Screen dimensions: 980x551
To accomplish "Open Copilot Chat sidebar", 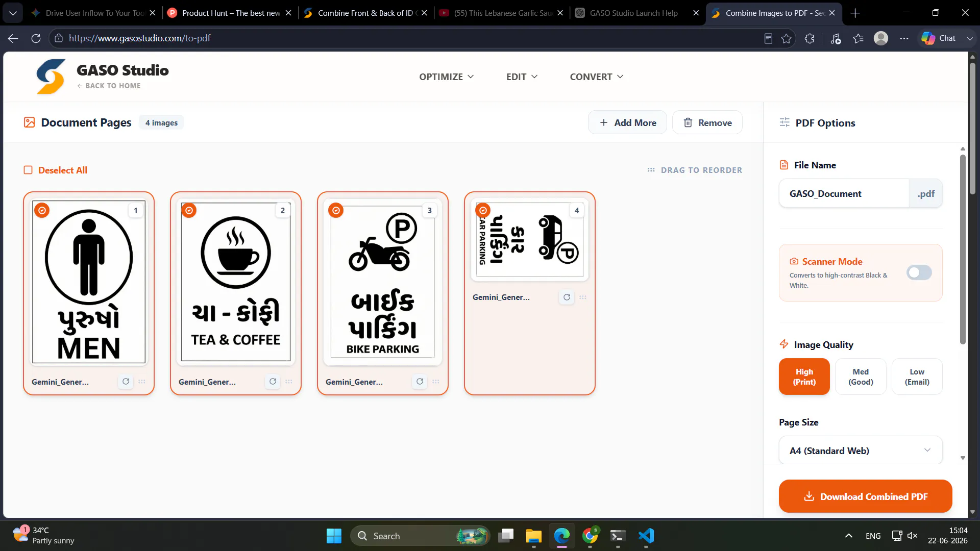I will pyautogui.click(x=939, y=38).
